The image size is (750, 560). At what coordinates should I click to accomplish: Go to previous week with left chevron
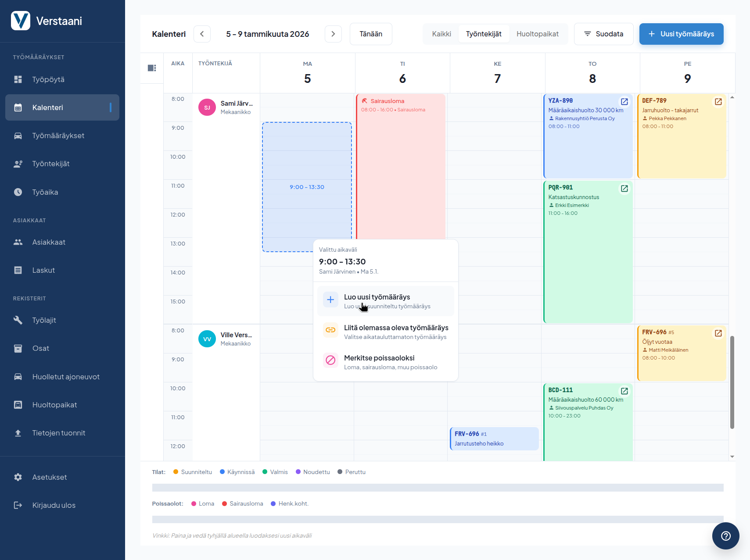[202, 34]
